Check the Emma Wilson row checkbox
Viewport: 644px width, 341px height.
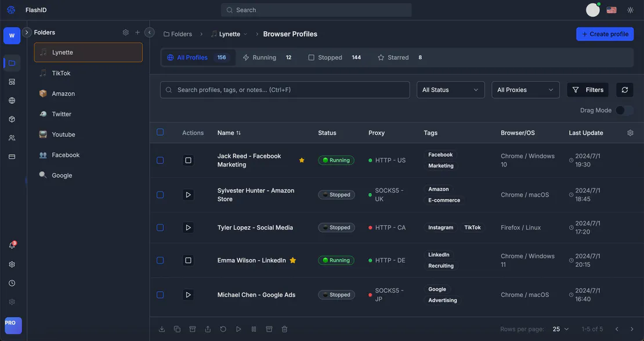point(160,260)
